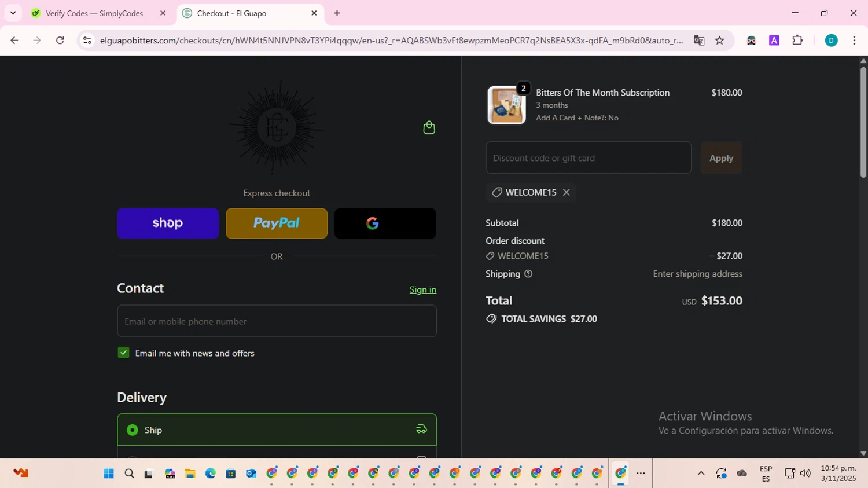
Task: Translate this page icon
Action: coord(699,40)
